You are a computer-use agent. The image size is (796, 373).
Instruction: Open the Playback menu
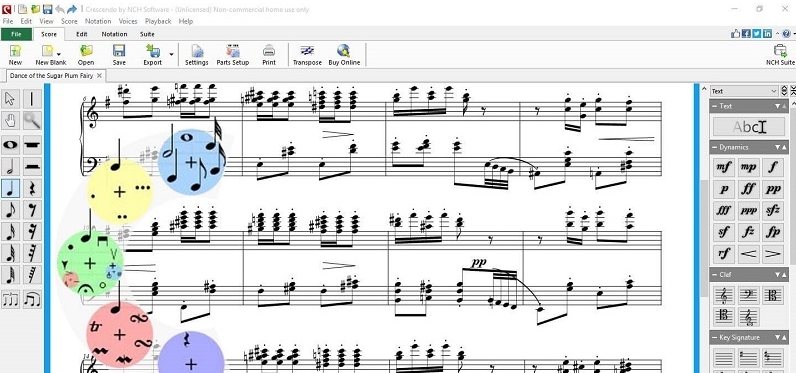(x=158, y=21)
